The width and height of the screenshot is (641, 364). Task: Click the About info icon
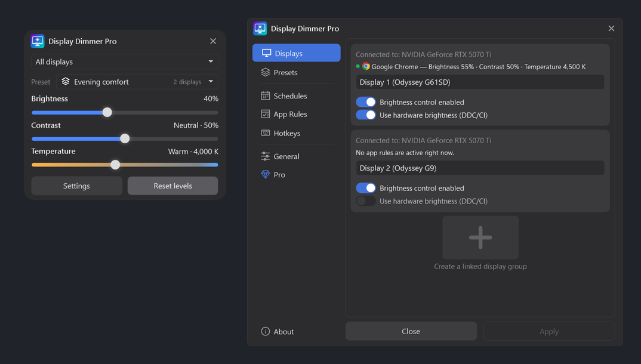[266, 331]
